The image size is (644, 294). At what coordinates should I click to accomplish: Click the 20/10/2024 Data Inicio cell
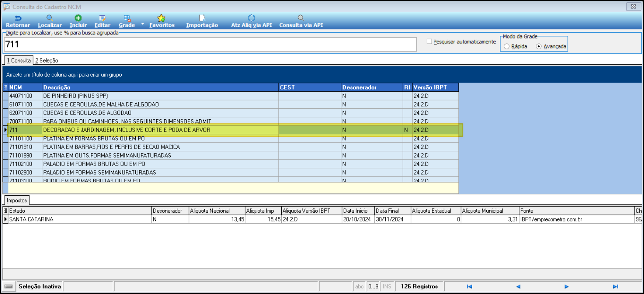pyautogui.click(x=358, y=219)
